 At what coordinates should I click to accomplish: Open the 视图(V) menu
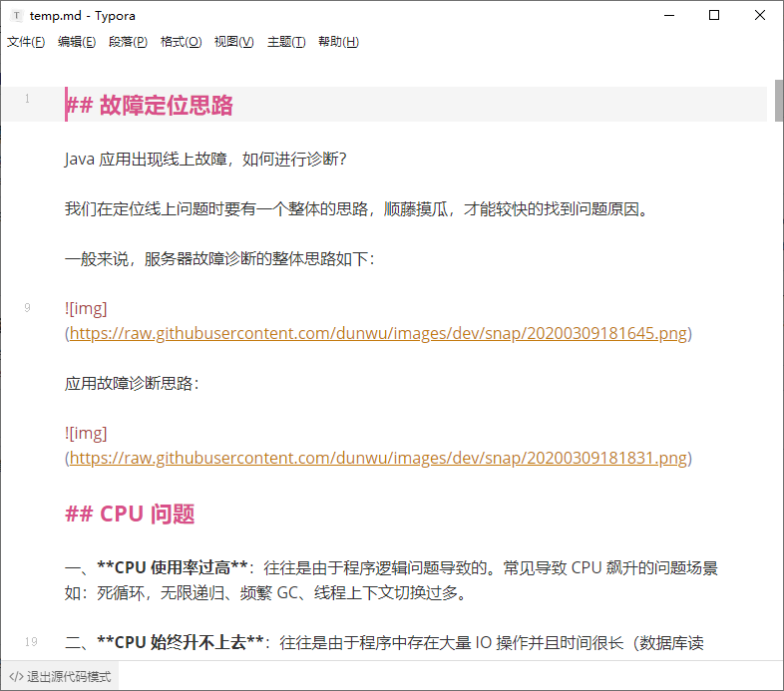(x=234, y=42)
